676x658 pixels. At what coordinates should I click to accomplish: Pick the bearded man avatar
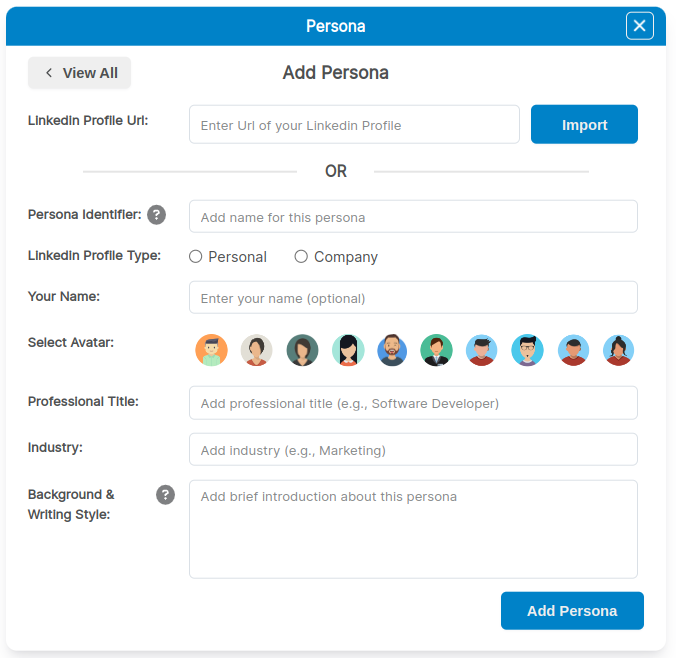(x=392, y=350)
